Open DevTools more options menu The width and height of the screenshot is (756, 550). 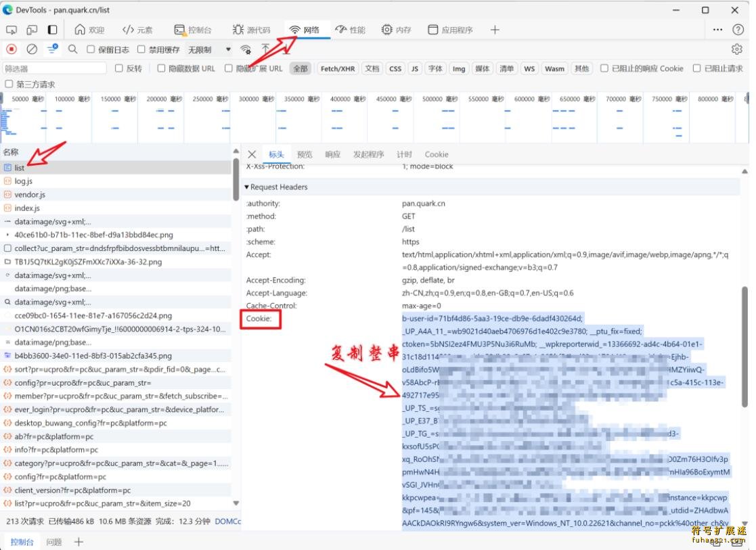point(717,30)
